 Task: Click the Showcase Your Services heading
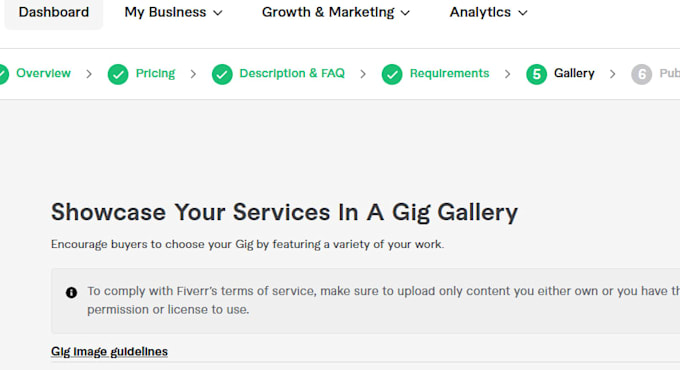pos(284,213)
